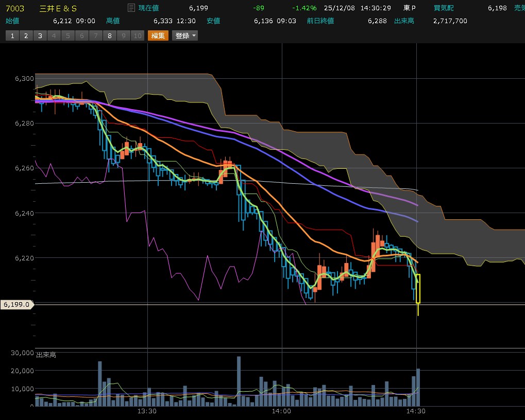This screenshot has height=420, width=525.
Task: Select the latest yellow-outlined candlestick
Action: [418, 289]
